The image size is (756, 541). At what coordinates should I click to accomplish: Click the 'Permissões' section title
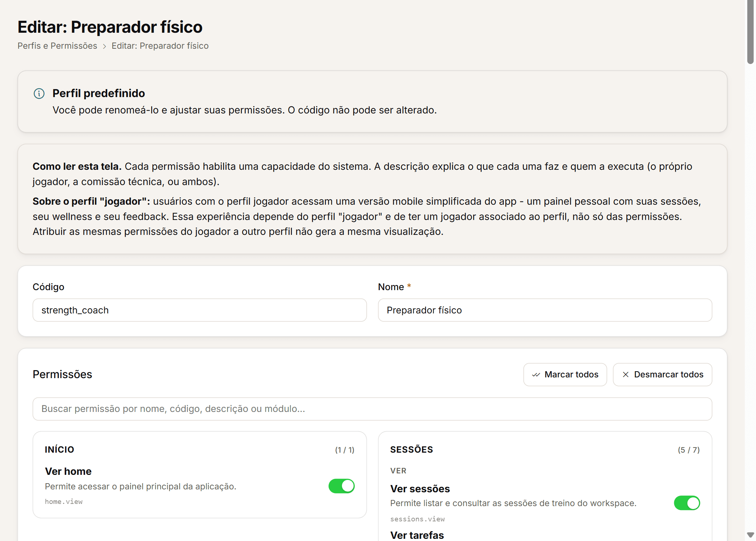point(62,374)
